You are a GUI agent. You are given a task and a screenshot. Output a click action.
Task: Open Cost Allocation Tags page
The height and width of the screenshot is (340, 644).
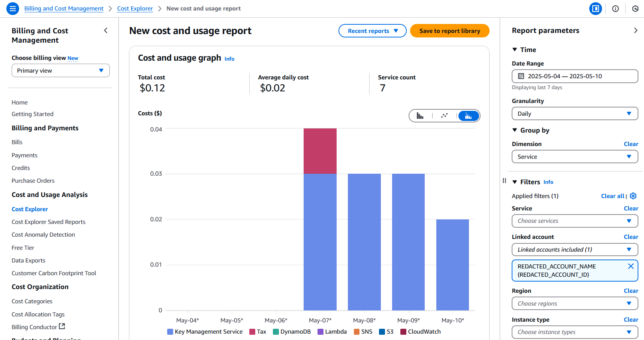[38, 314]
